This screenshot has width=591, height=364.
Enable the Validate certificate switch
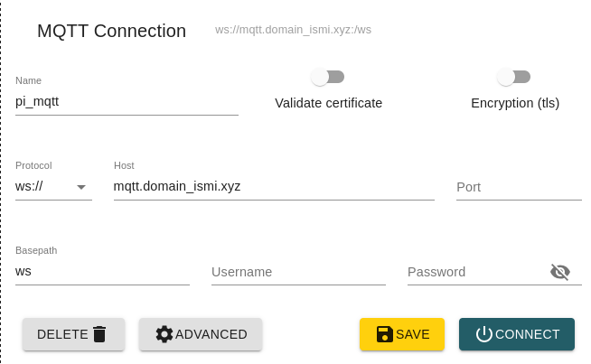coord(327,77)
